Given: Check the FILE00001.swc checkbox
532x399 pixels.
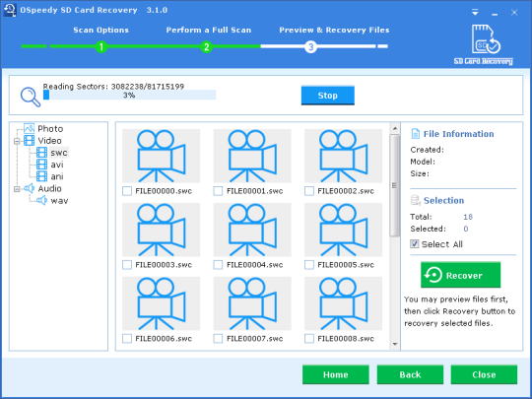Looking at the screenshot, I should click(x=218, y=191).
